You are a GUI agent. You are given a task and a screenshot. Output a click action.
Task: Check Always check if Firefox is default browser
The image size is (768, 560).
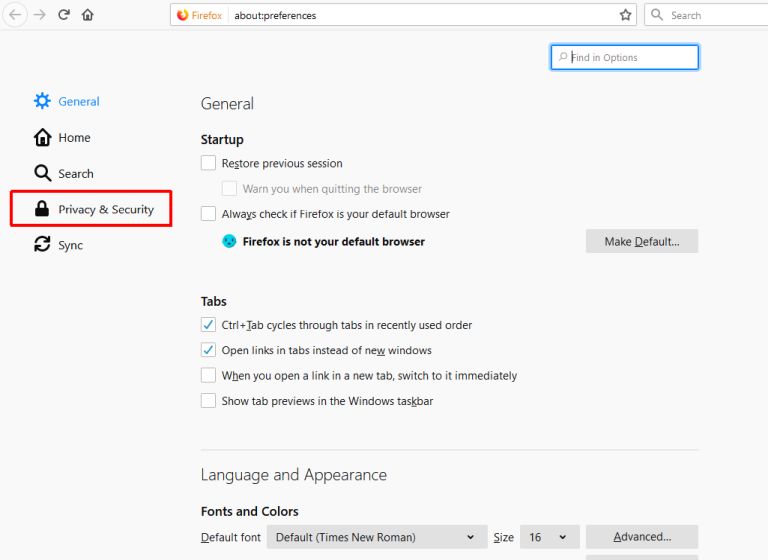tap(208, 214)
